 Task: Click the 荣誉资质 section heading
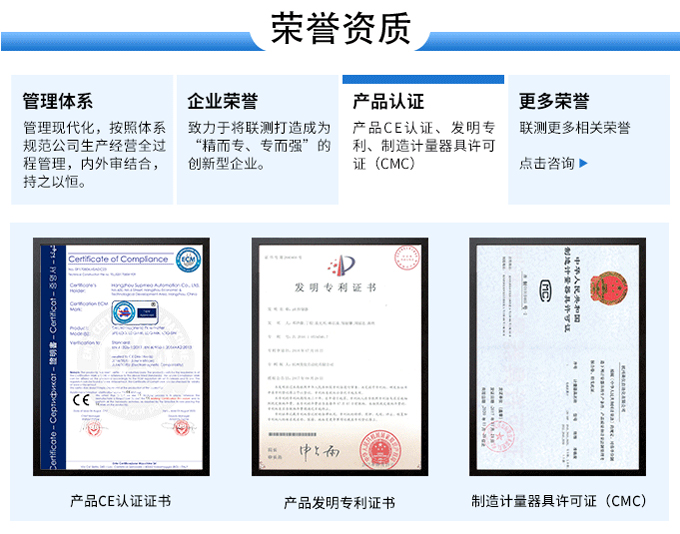coord(340,29)
